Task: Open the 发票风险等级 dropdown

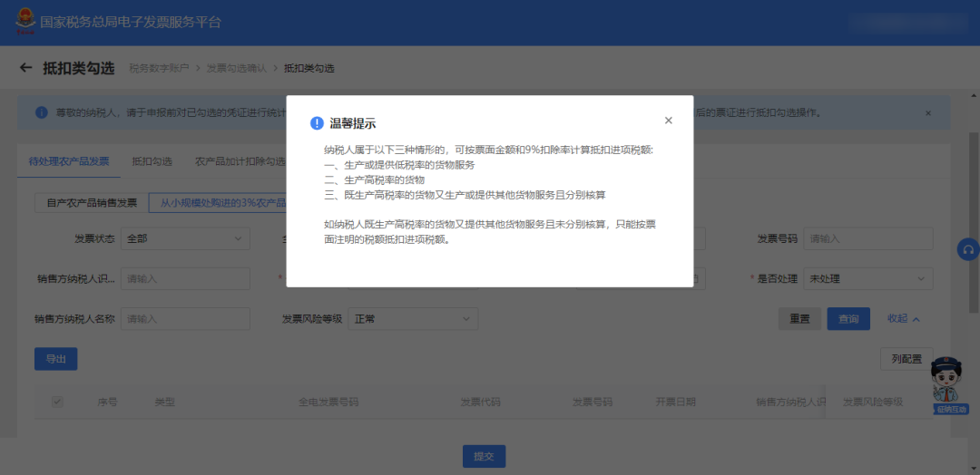Action: (413, 319)
